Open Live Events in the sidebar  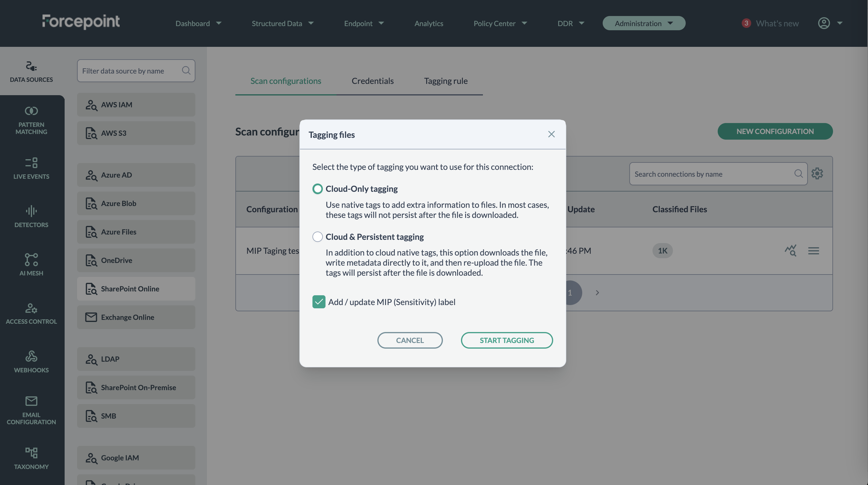click(31, 168)
